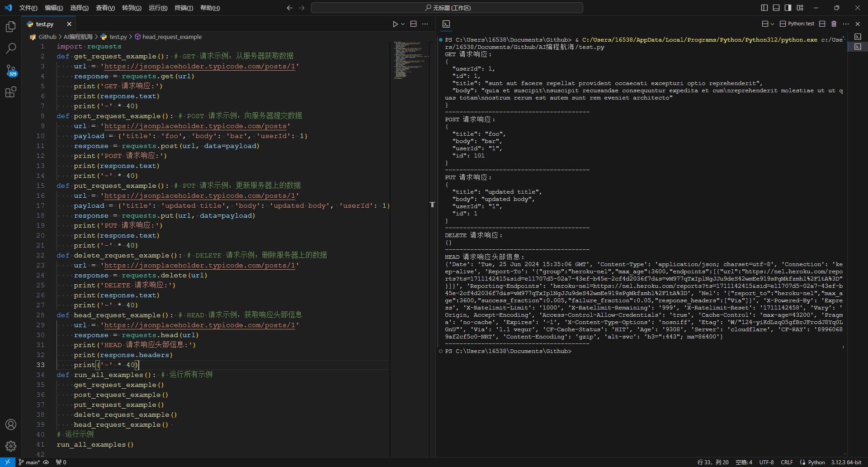Open posts URL link on line 9
Viewport: 868px width, 467px height.
(195, 126)
